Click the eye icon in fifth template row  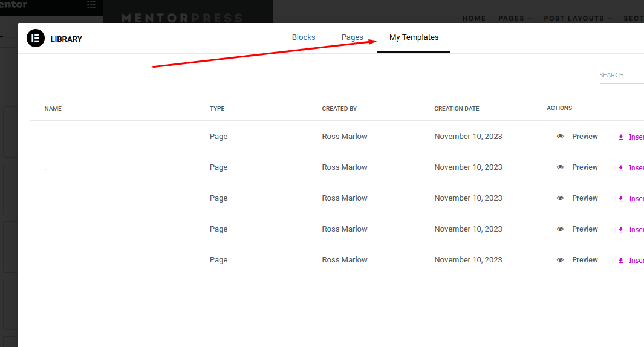click(x=560, y=260)
